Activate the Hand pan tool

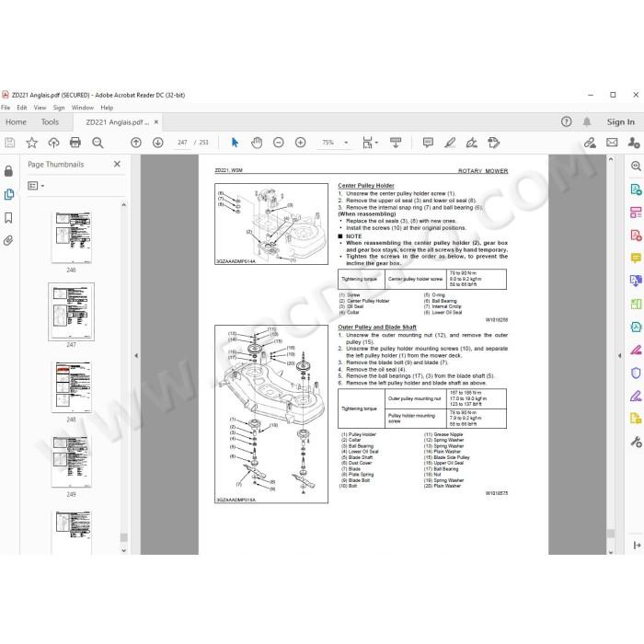coord(257,143)
